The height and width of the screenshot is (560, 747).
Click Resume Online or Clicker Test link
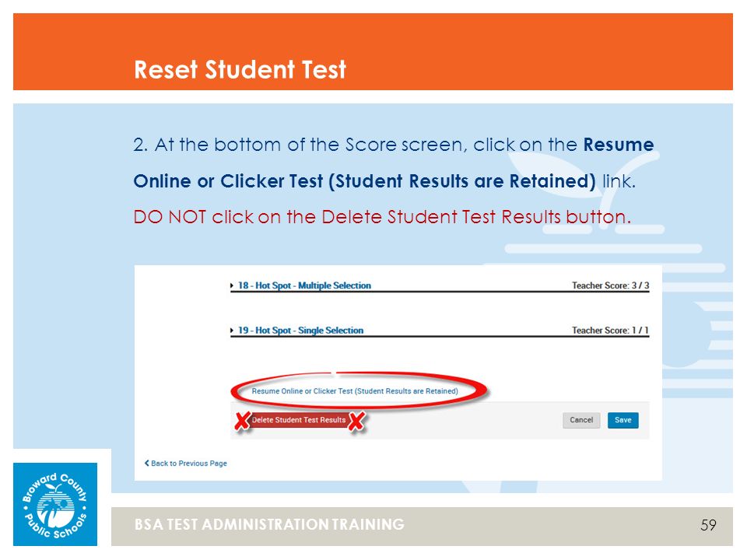coord(355,391)
